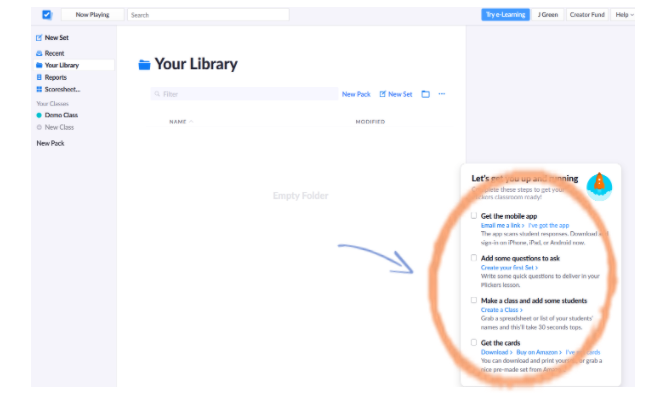The height and width of the screenshot is (393, 647).
Task: Click the Reports sidebar icon
Action: point(39,77)
